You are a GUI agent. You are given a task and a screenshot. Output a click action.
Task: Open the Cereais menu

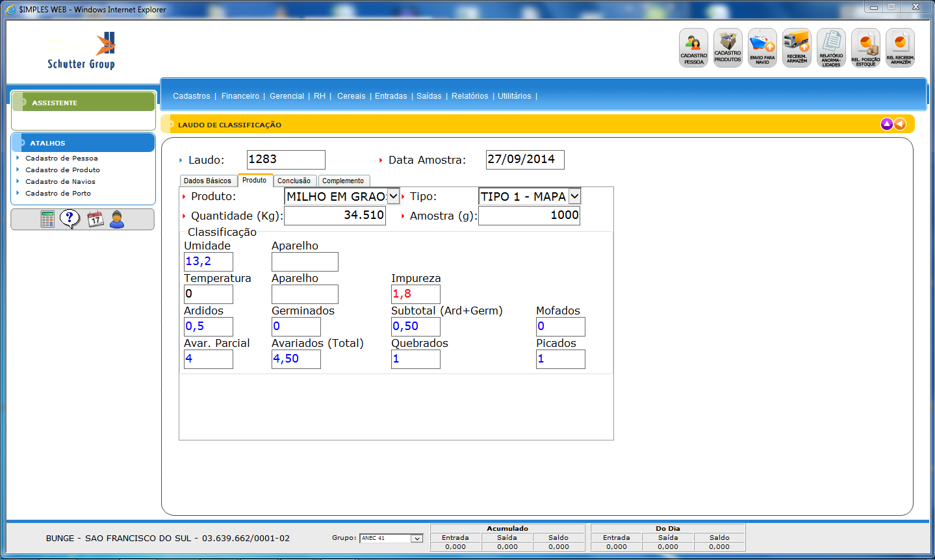click(351, 96)
